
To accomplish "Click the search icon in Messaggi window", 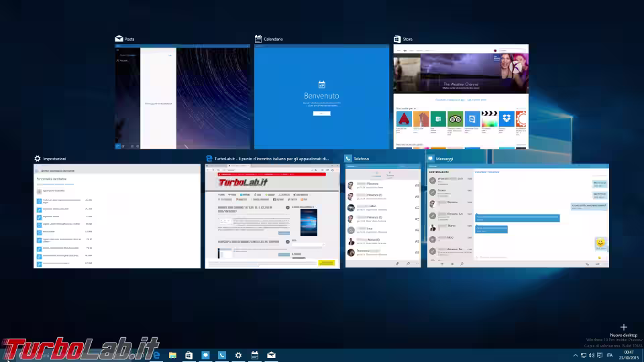I will (x=462, y=264).
